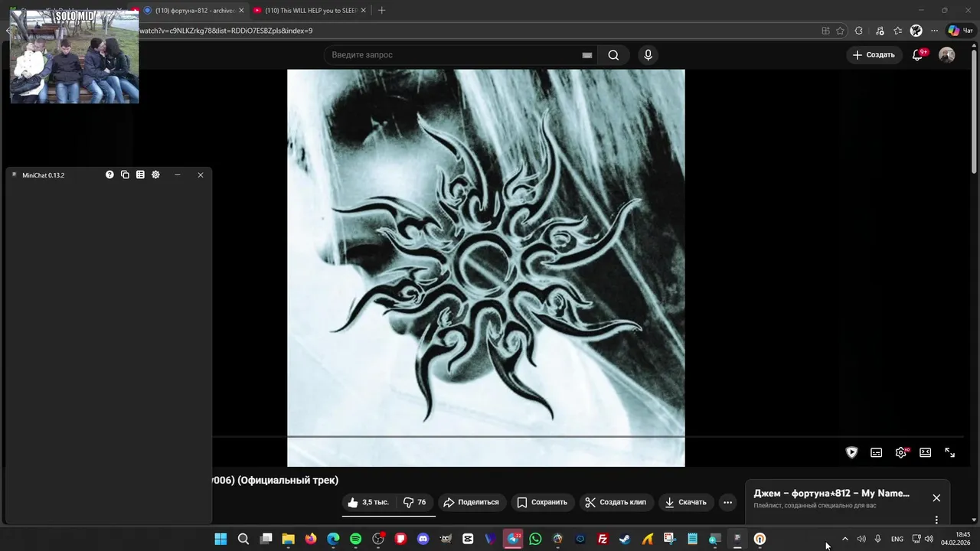
Task: Click the Download (Скачать) button
Action: click(x=685, y=502)
